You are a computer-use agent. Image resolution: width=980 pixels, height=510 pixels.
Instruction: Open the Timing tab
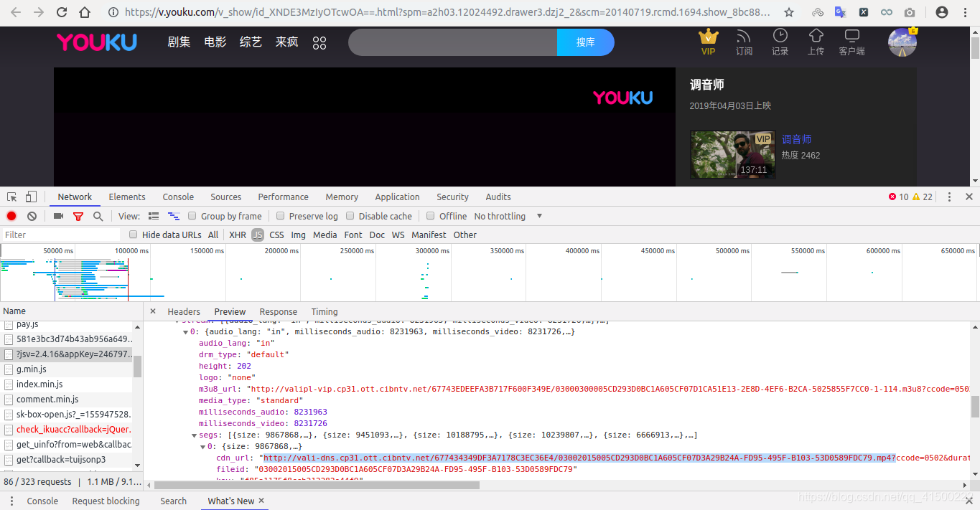[x=325, y=311]
